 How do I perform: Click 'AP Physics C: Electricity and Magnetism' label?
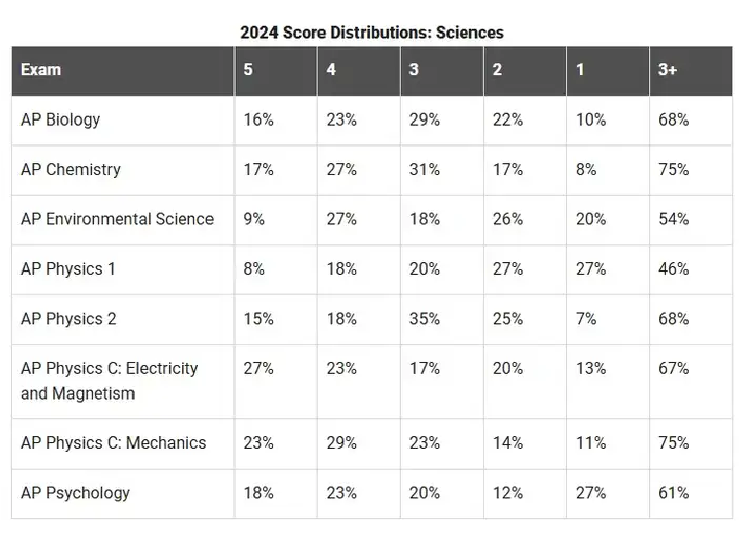click(x=109, y=380)
